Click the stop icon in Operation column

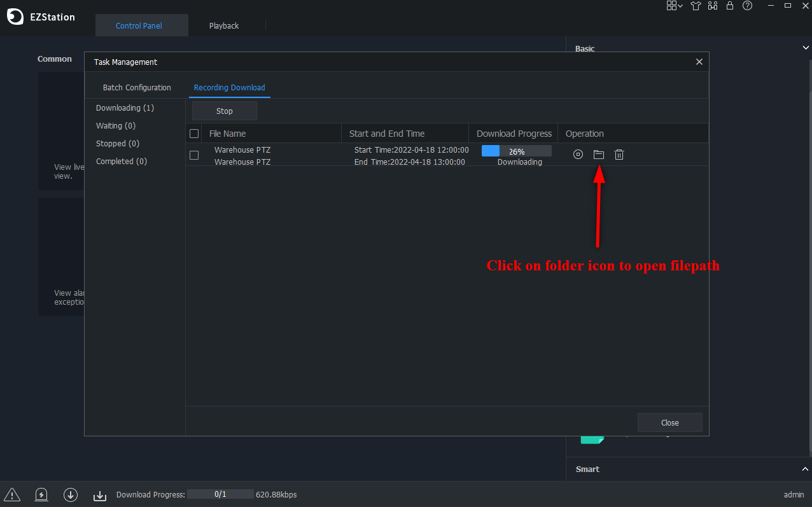pos(578,155)
